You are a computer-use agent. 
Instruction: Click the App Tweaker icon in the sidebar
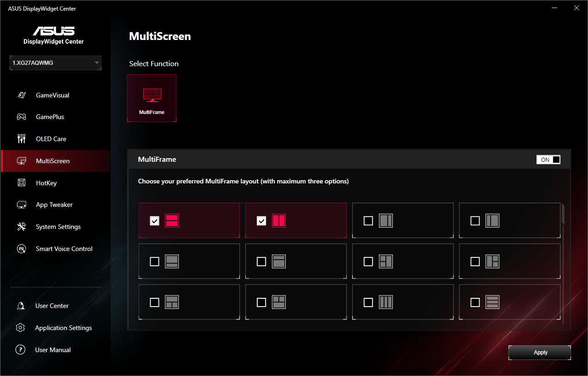[x=21, y=205]
